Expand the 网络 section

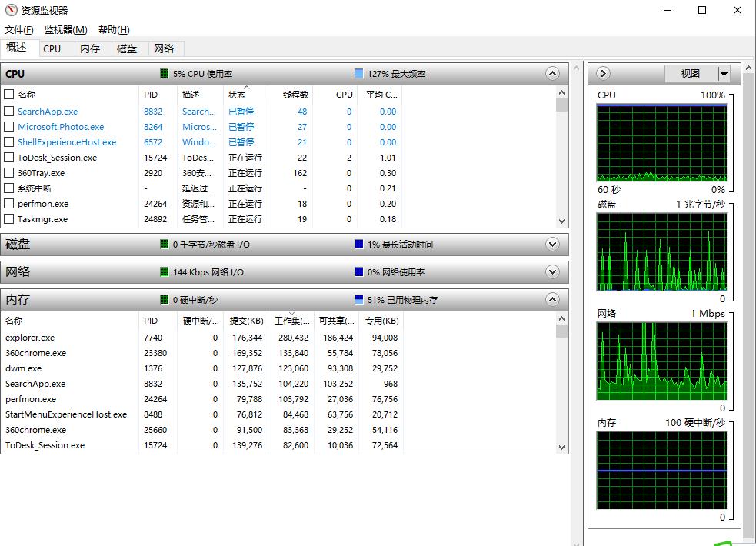(x=552, y=271)
